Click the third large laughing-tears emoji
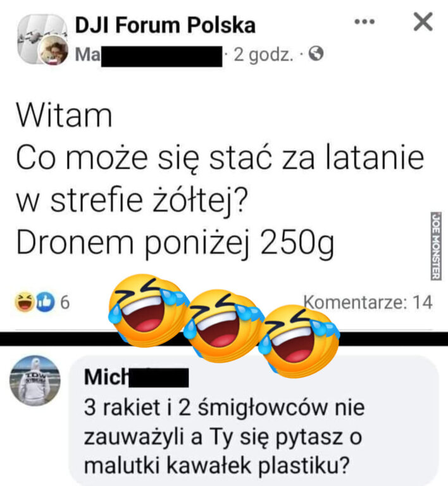The height and width of the screenshot is (486, 448). 299,340
